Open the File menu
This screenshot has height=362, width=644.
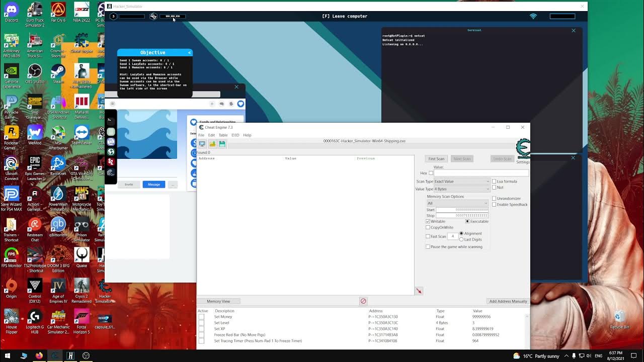click(201, 135)
